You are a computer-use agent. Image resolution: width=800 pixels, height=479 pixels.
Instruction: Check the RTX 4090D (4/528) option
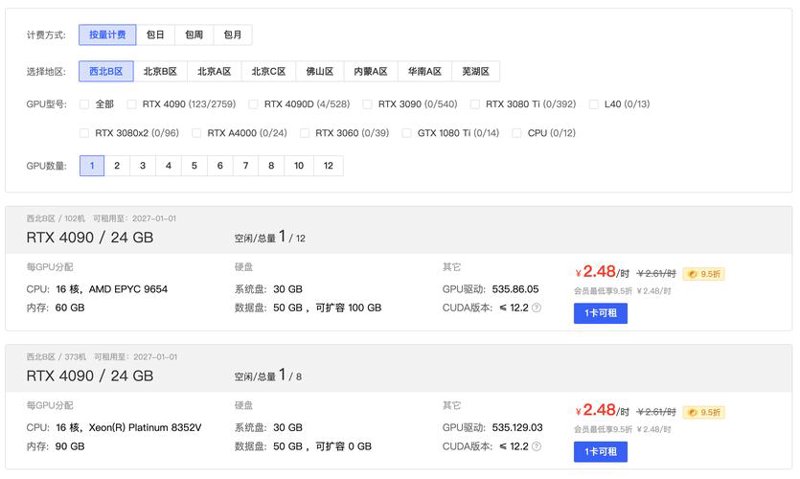pyautogui.click(x=253, y=104)
